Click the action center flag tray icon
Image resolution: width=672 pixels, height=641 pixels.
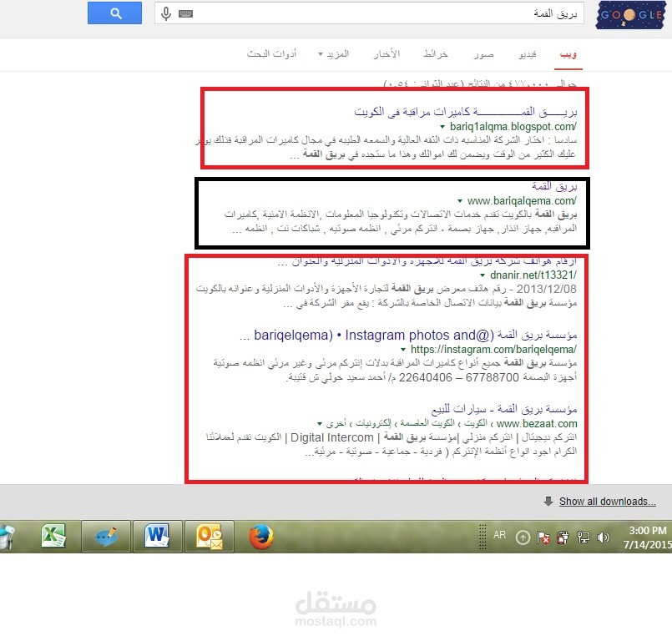[543, 538]
